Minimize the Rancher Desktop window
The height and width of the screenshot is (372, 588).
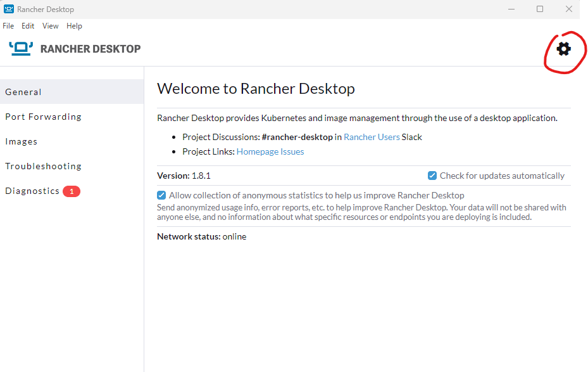click(x=511, y=9)
